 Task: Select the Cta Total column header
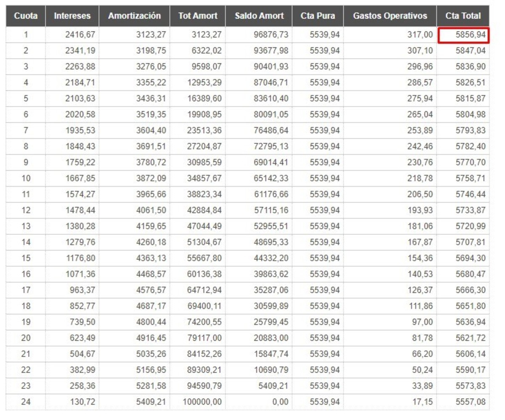[x=463, y=16]
